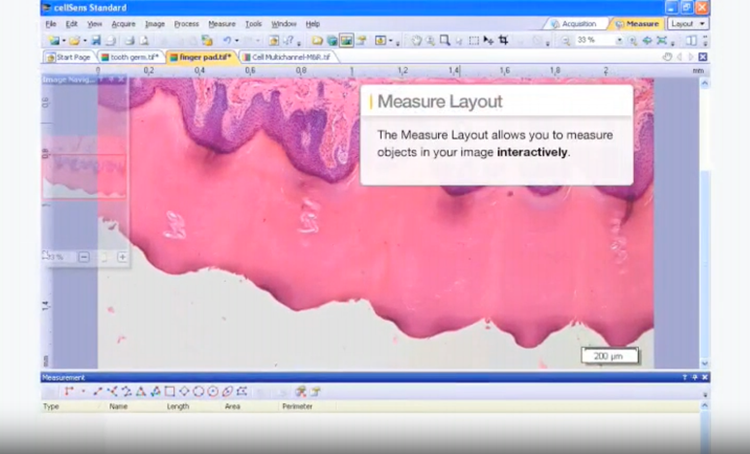
Task: Click the line length measurement tool
Action: tap(98, 392)
